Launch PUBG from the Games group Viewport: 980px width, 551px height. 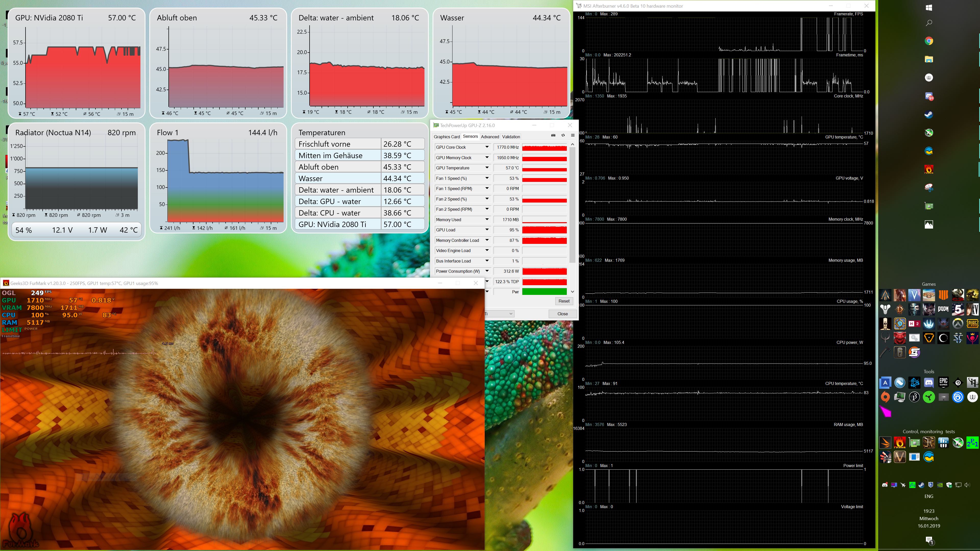(x=972, y=324)
